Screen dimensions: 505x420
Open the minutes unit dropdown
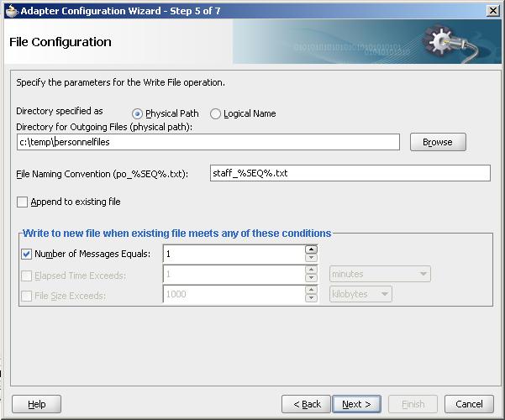click(x=380, y=274)
